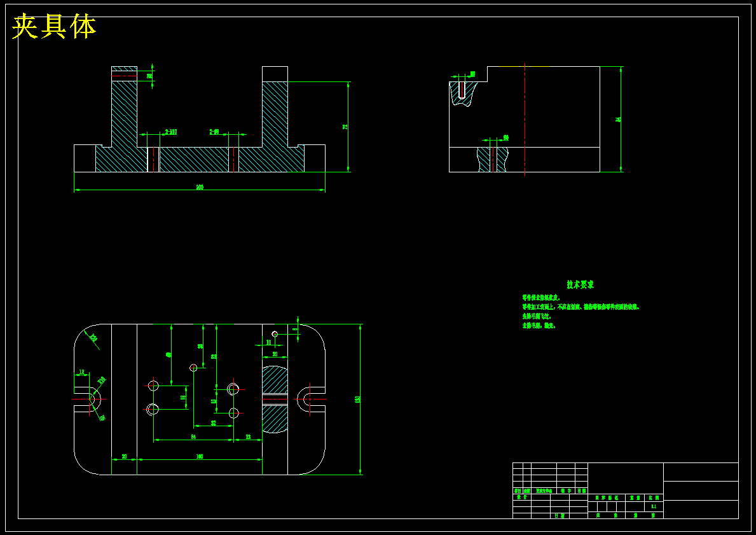Select the "20" dimension at bottom left
This screenshot has height=535, width=756.
click(124, 456)
